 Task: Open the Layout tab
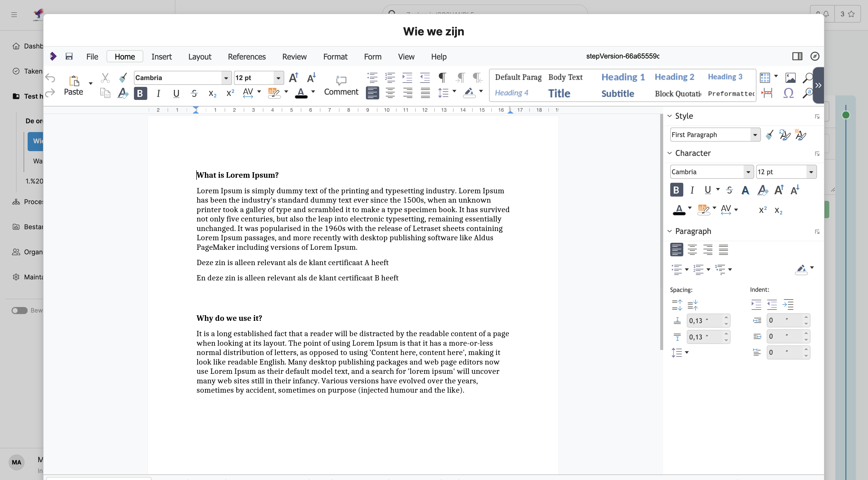pyautogui.click(x=200, y=56)
